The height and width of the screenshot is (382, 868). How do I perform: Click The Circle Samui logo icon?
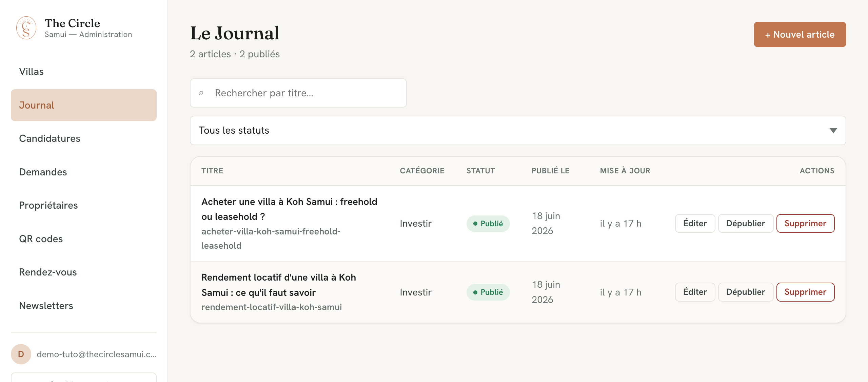tap(26, 28)
